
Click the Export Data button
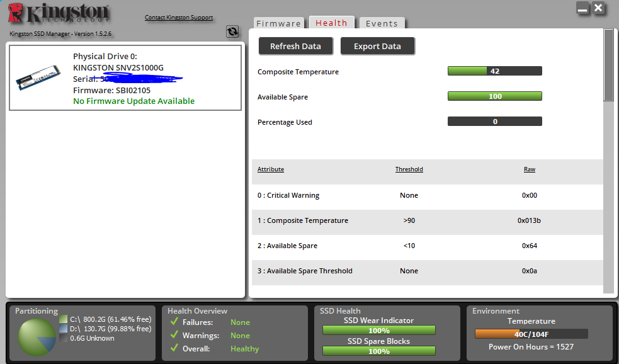tap(377, 46)
